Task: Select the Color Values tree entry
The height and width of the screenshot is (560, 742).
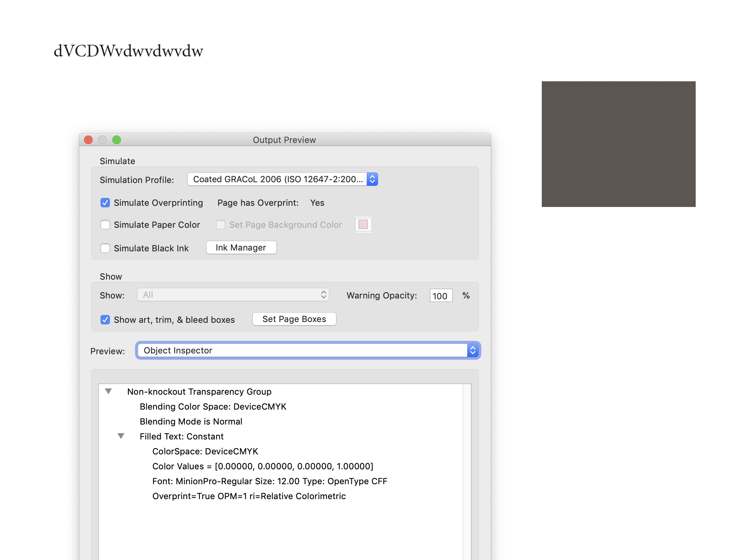Action: coord(263,466)
